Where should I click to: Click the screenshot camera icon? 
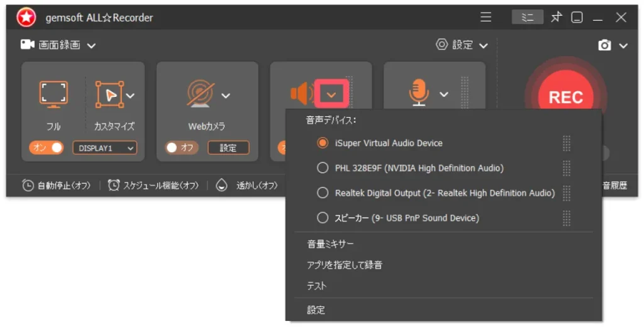604,45
